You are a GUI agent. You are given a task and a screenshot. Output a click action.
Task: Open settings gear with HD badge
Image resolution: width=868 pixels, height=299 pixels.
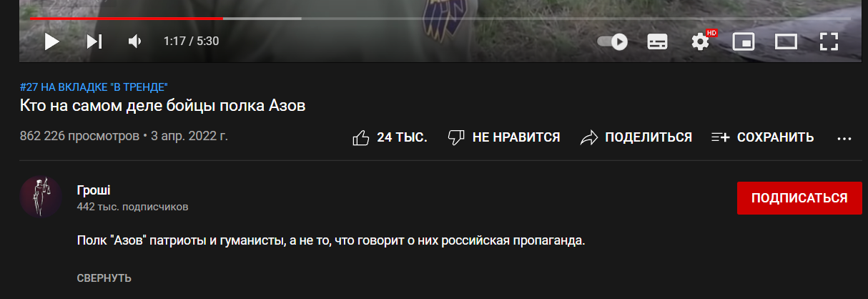(701, 41)
